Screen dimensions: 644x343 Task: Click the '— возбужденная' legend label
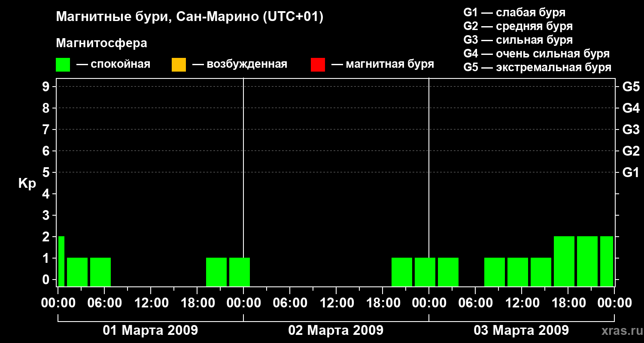pyautogui.click(x=240, y=64)
